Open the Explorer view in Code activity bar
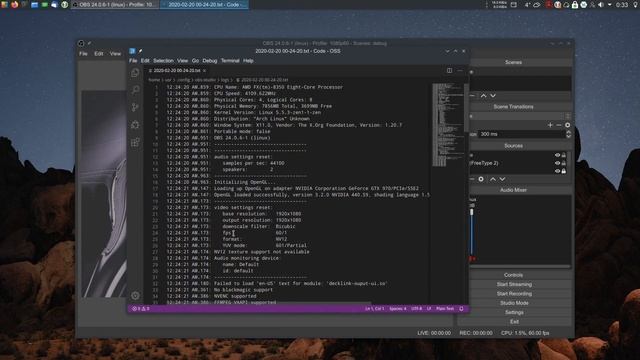The image size is (640, 360). pyautogui.click(x=135, y=73)
